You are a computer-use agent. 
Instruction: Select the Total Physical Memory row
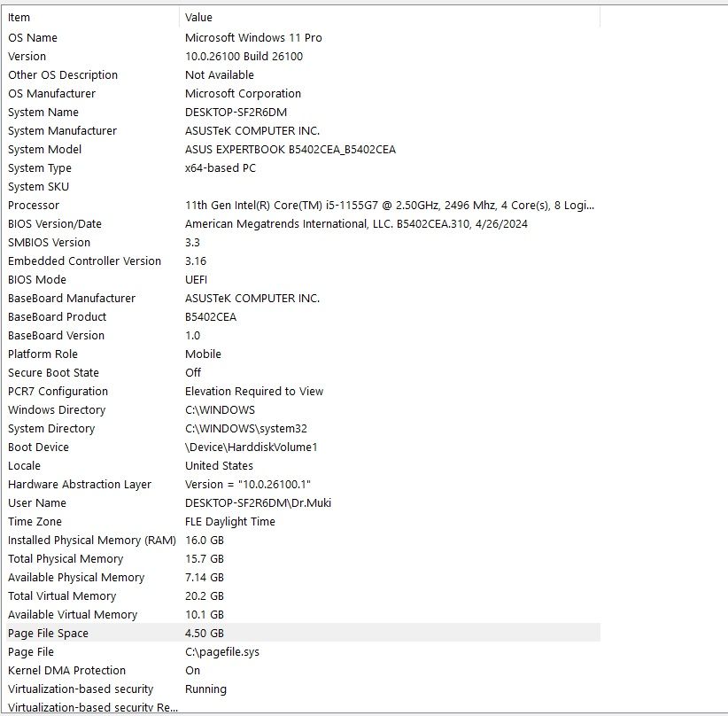pyautogui.click(x=303, y=558)
